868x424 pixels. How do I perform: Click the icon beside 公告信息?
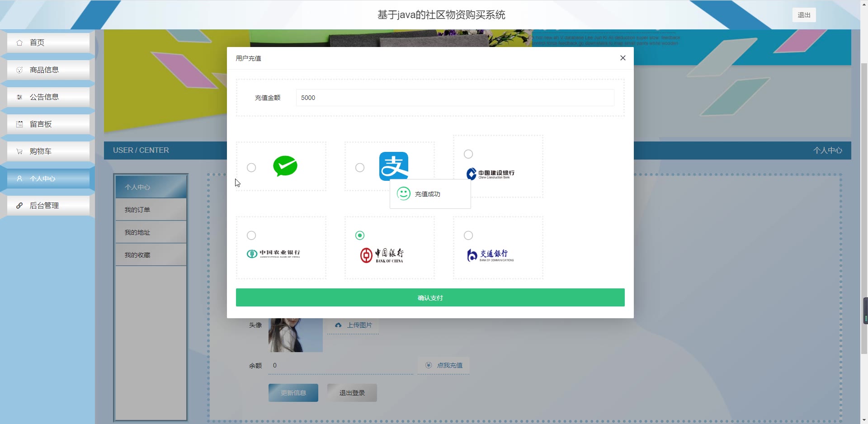19,97
